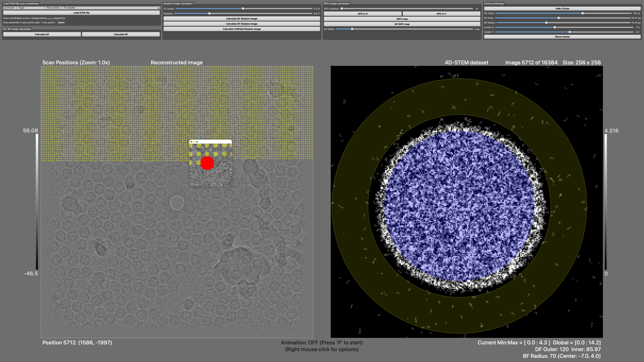Click the colorbar minimum value -46.5
Screen dimensions: 644x362
pyautogui.click(x=31, y=273)
